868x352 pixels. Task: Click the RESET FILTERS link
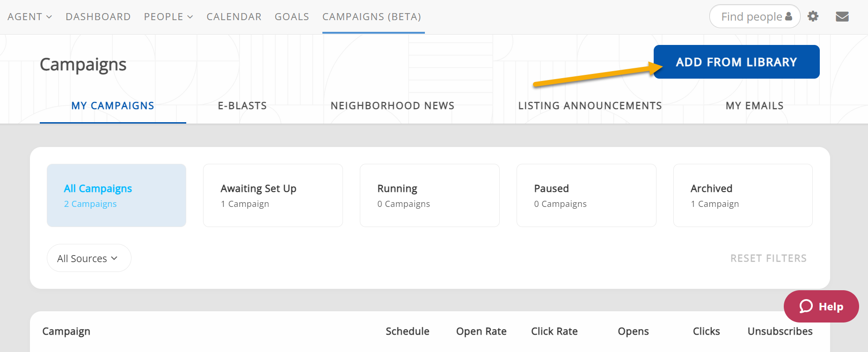click(768, 258)
